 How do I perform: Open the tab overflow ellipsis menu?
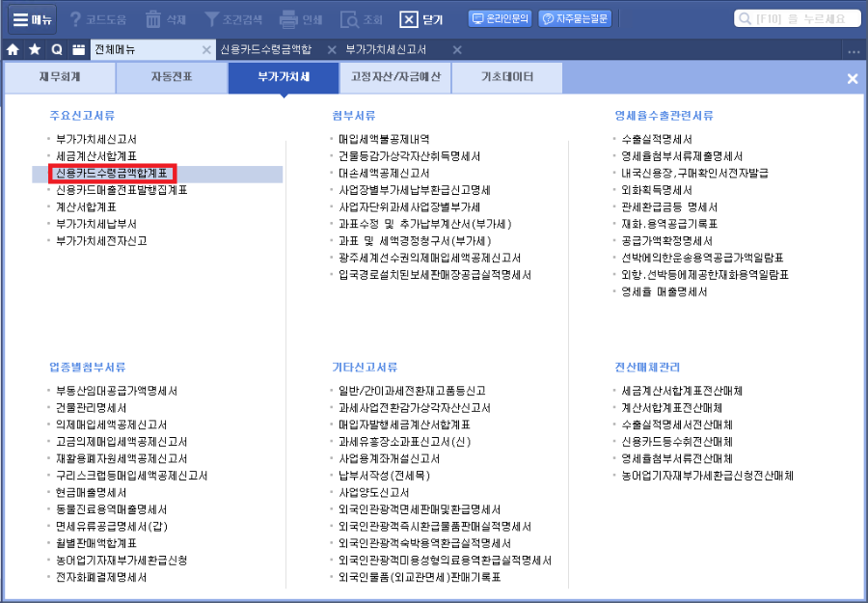click(854, 51)
